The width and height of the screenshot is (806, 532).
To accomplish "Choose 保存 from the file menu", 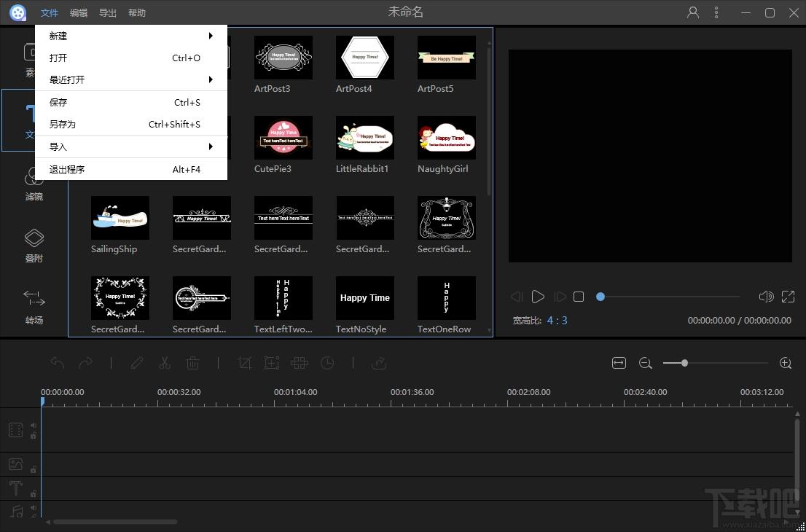I will coord(131,103).
